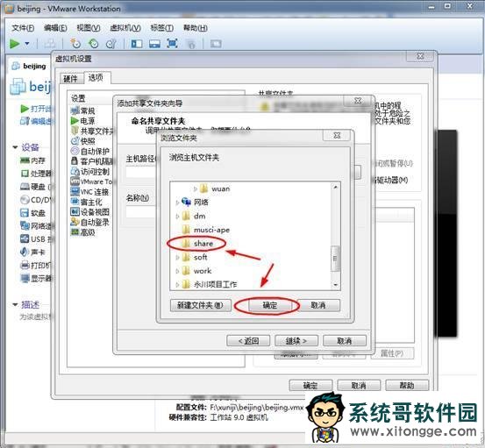
Task: Click the tree scrollbar up arrow
Action: point(336,187)
